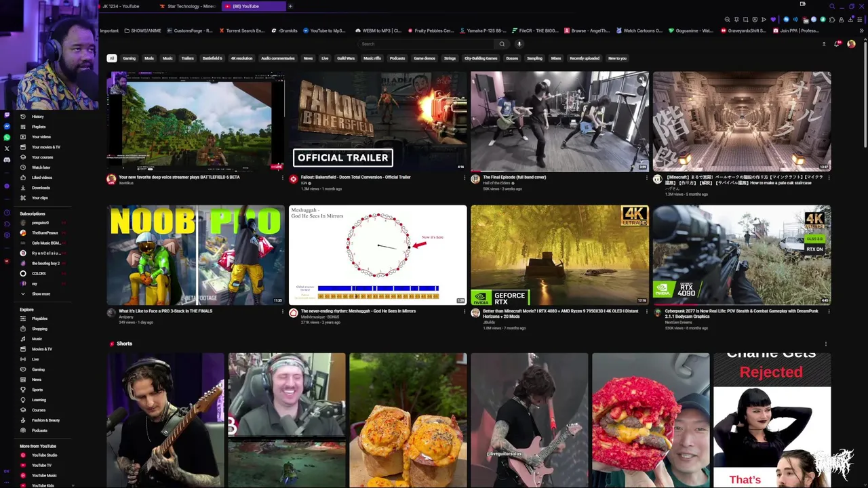
Task: Open WhatsApp in Opera GX sidebar
Action: click(7, 138)
